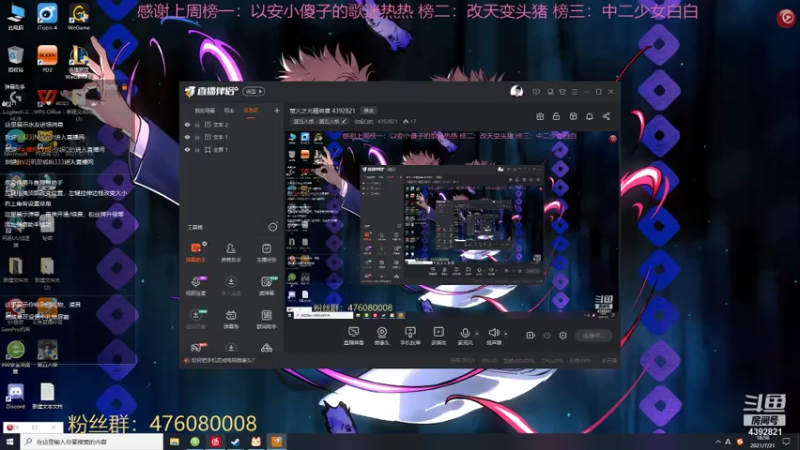Toggle the lock on 全屏 1 source
The image size is (800, 450).
click(197, 149)
